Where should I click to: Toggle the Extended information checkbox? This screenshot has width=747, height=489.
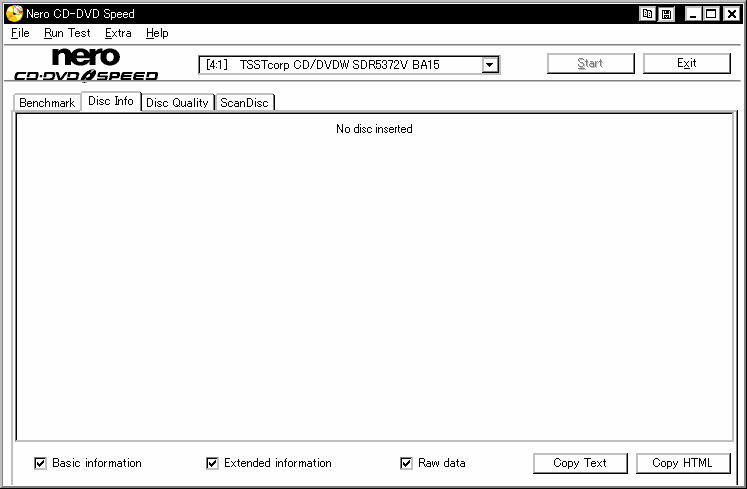click(x=212, y=463)
